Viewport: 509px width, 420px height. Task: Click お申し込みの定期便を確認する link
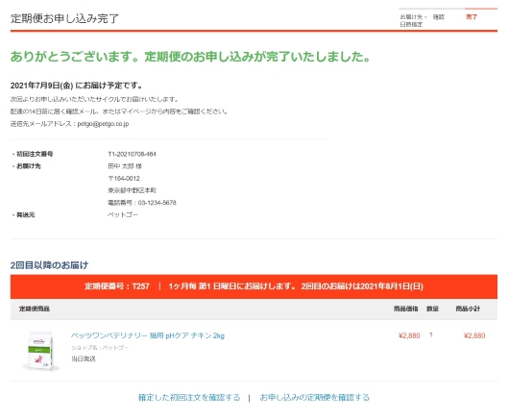point(315,398)
